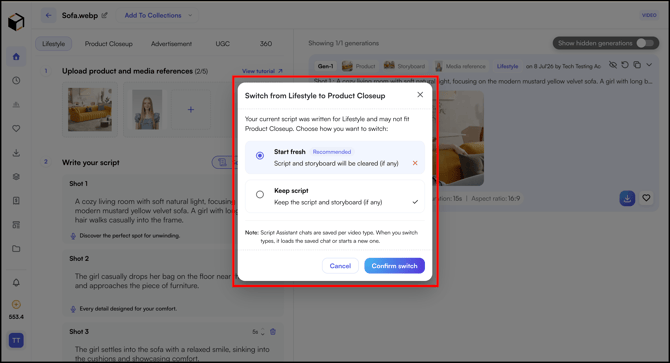This screenshot has height=363, width=670.
Task: Click the rename pencil icon beside Sofa.webp
Action: [105, 15]
